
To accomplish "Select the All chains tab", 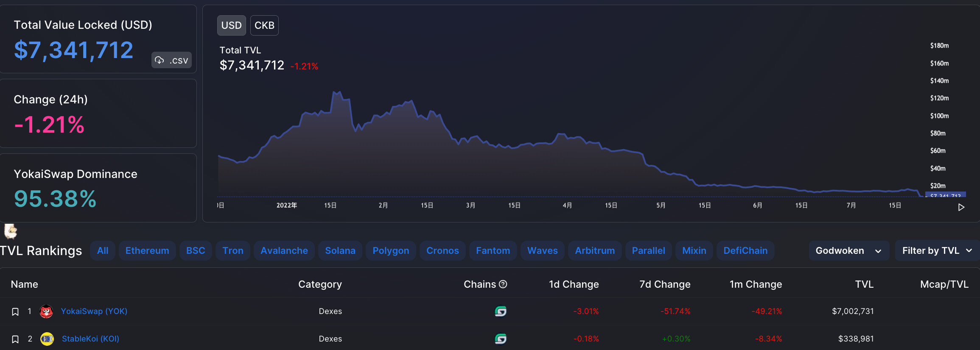I will point(103,251).
